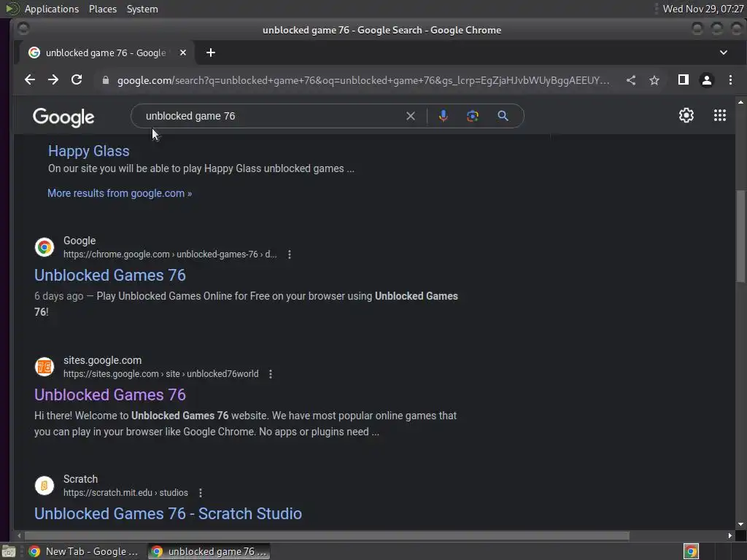
Task: Open the Applications menu
Action: [52, 9]
